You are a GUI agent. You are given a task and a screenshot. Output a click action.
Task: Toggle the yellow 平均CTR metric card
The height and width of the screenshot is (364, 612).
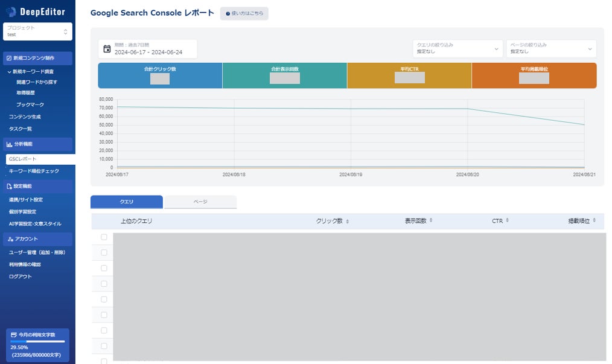tap(409, 76)
